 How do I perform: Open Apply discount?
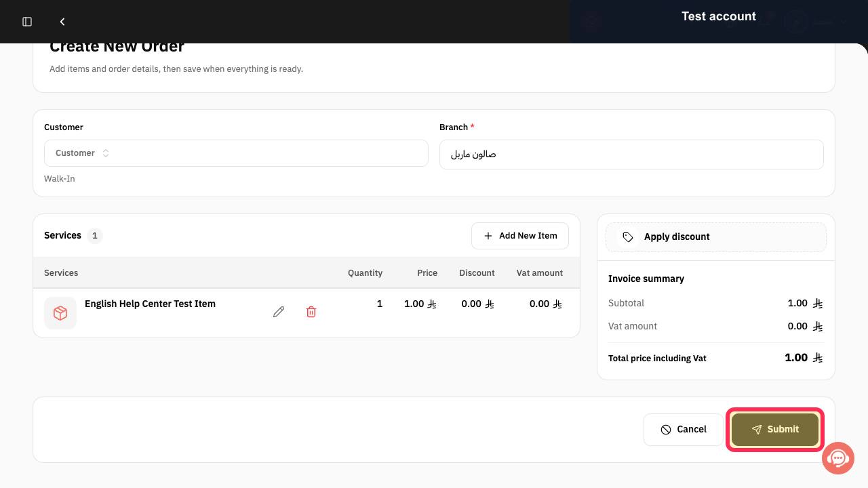point(716,237)
